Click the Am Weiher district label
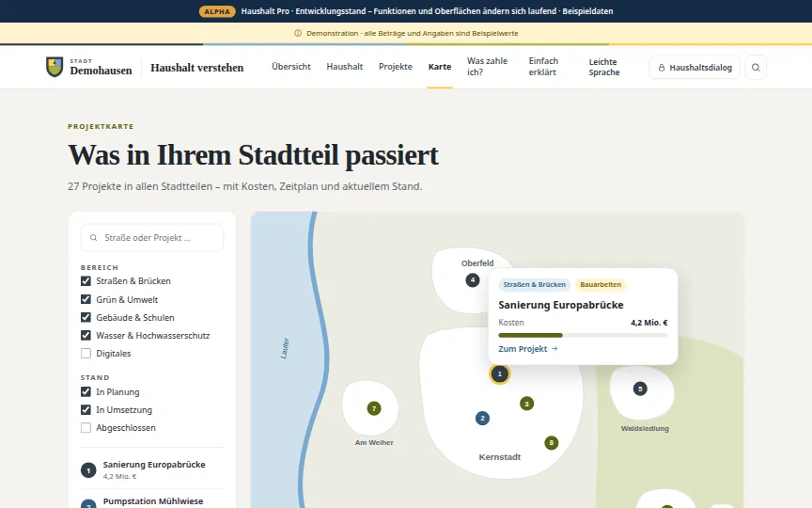812x508 pixels. pyautogui.click(x=374, y=442)
